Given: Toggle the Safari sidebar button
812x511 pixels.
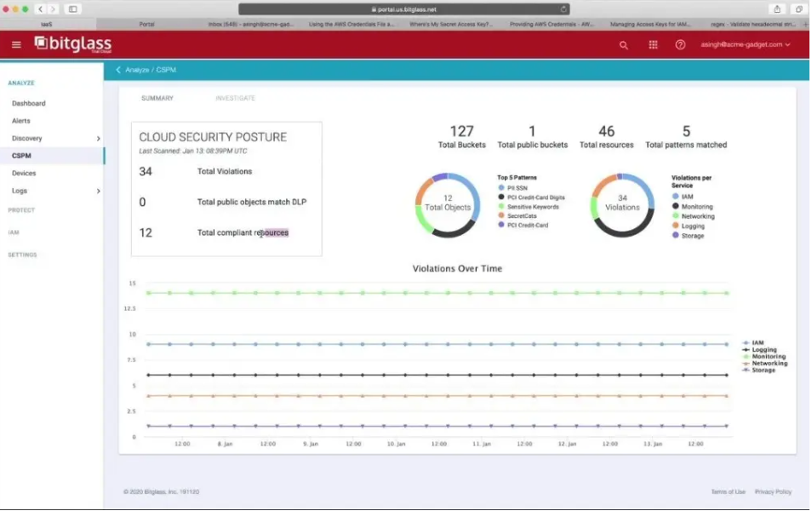Looking at the screenshot, I should (73, 9).
